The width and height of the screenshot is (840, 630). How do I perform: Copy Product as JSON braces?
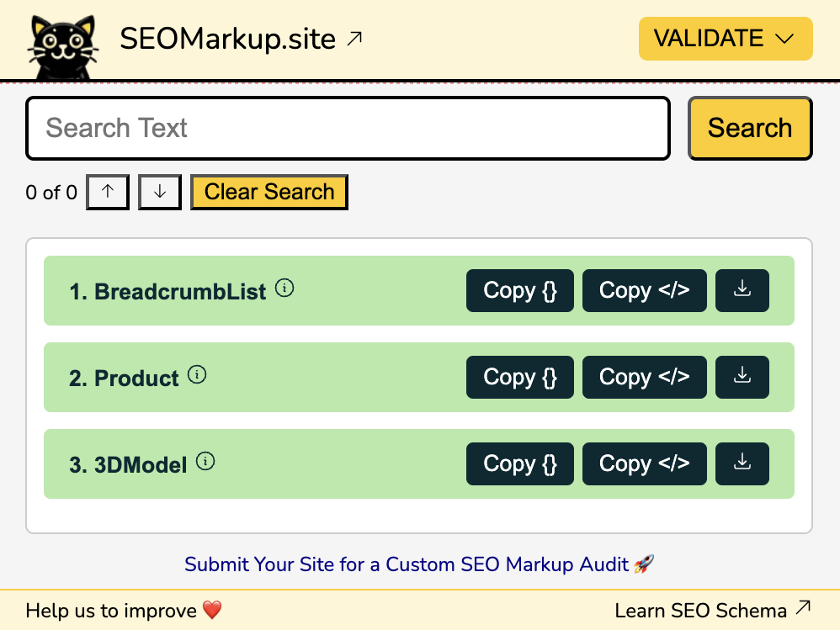(x=519, y=378)
